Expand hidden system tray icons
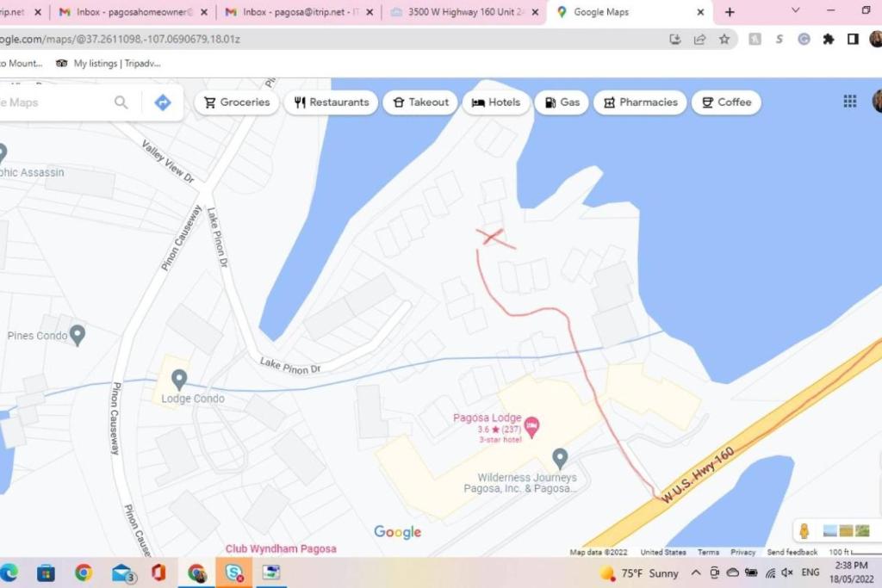The height and width of the screenshot is (588, 882). click(697, 573)
